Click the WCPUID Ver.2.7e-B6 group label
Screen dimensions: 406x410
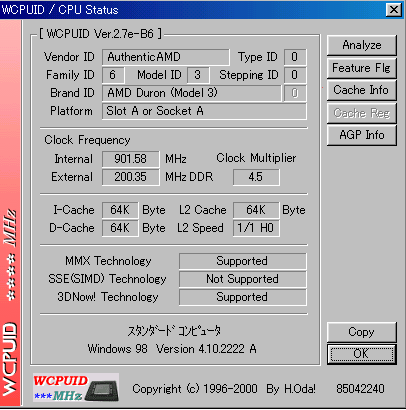coord(100,34)
